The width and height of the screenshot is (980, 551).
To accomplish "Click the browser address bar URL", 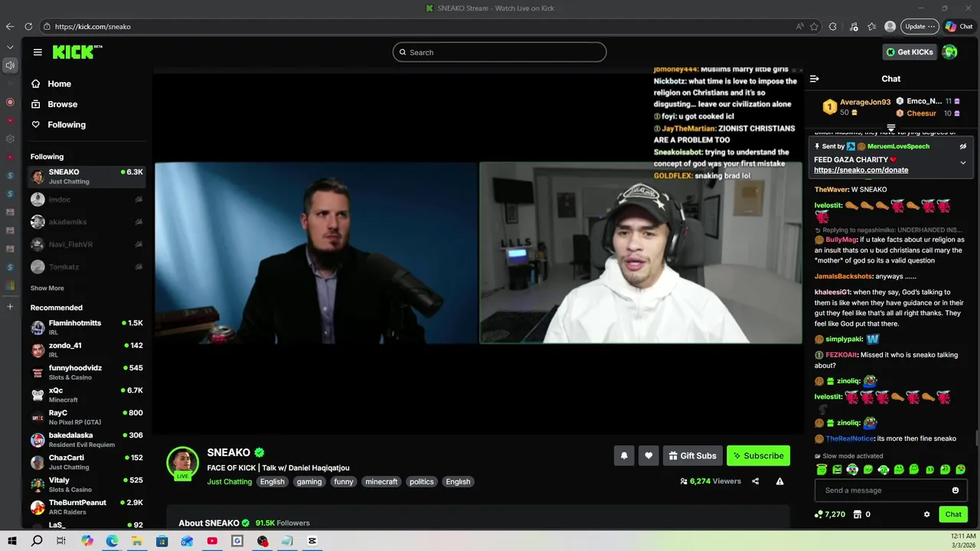I will pyautogui.click(x=93, y=26).
